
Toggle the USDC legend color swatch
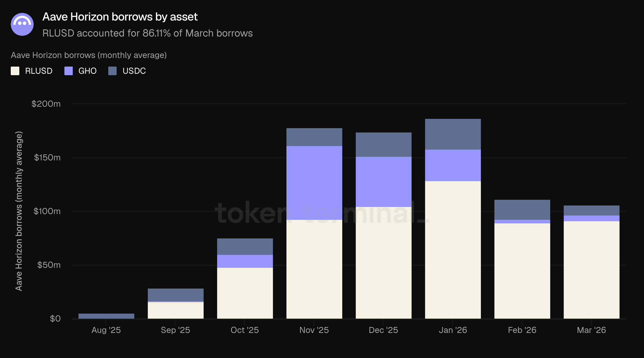point(112,71)
